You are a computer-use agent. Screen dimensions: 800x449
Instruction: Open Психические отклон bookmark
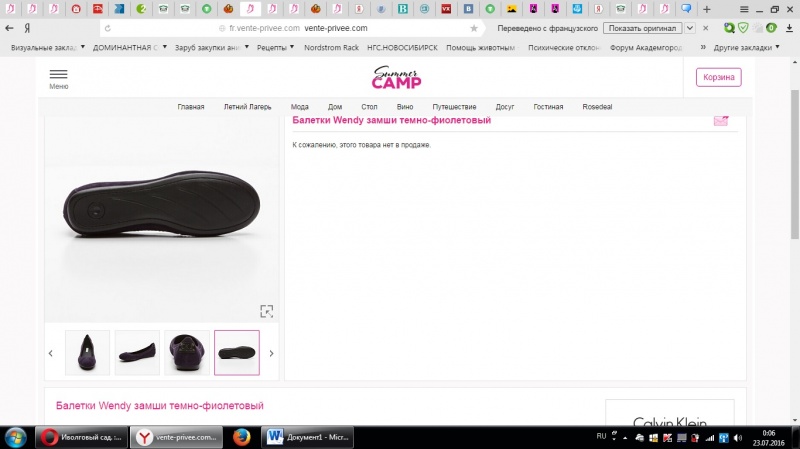pos(564,47)
